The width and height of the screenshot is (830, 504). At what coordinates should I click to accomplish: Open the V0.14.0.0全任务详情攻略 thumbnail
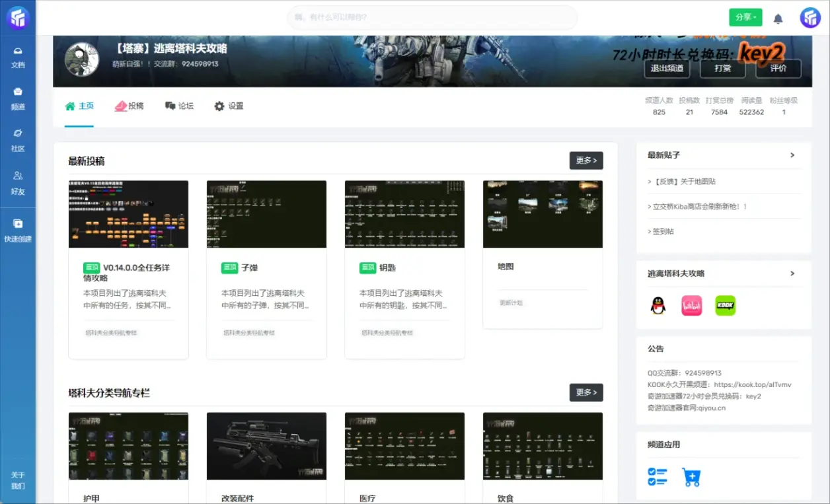pos(128,214)
